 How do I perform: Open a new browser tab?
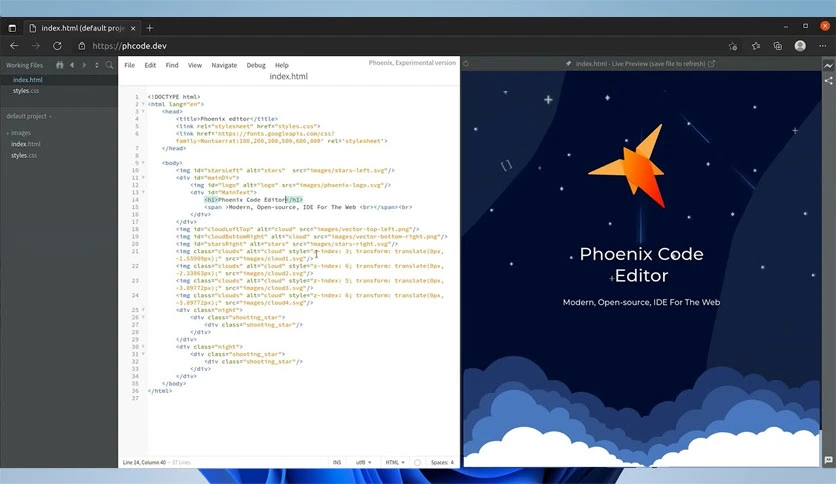(150, 28)
